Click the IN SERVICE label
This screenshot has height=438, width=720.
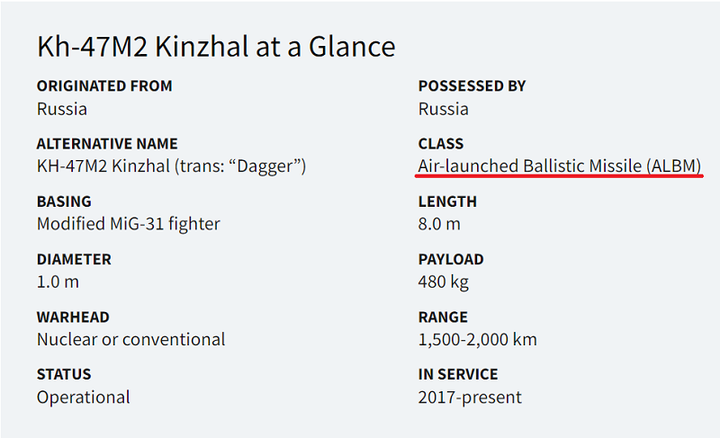point(458,374)
